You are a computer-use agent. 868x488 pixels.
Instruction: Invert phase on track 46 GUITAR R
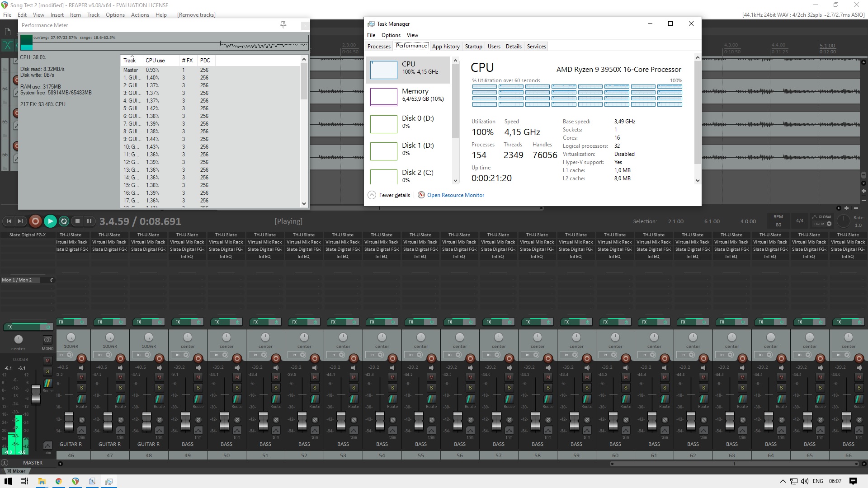pos(81,420)
